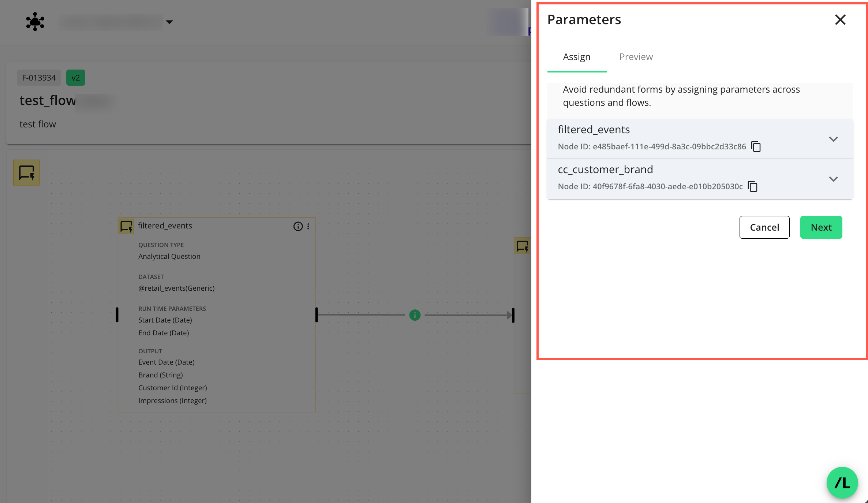This screenshot has height=503, width=868.
Task: Click green info circle on connector line
Action: [415, 315]
